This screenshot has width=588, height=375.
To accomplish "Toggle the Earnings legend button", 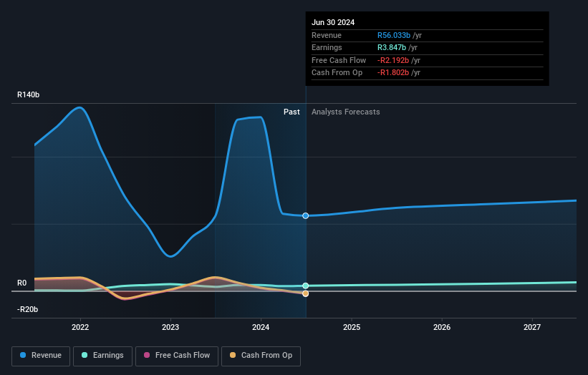I will (x=102, y=356).
